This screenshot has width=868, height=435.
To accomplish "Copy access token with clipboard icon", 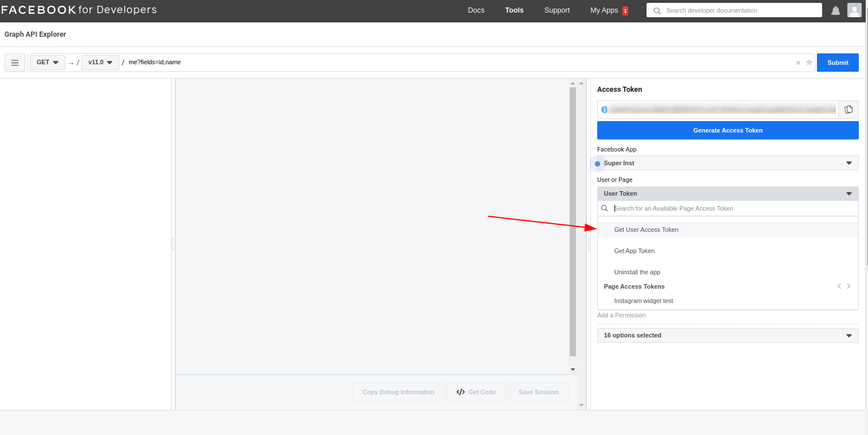I will (848, 110).
